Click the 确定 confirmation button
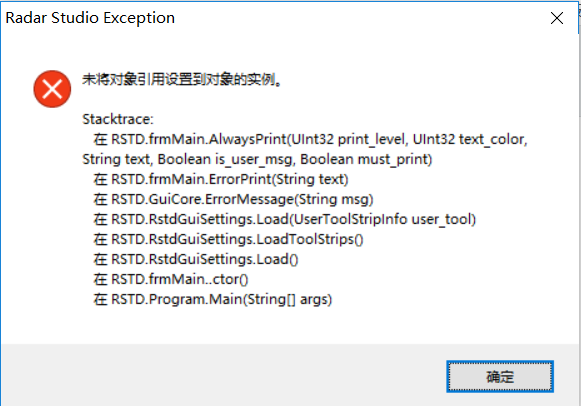This screenshot has width=582, height=406. [500, 376]
